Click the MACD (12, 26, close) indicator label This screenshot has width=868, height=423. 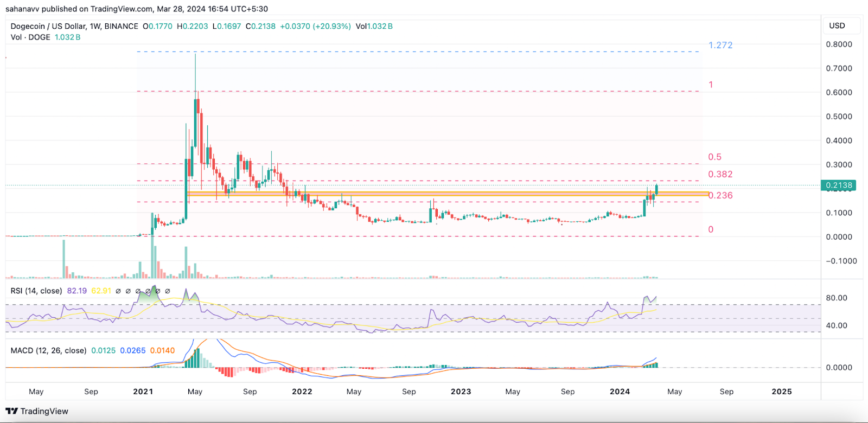click(x=48, y=350)
